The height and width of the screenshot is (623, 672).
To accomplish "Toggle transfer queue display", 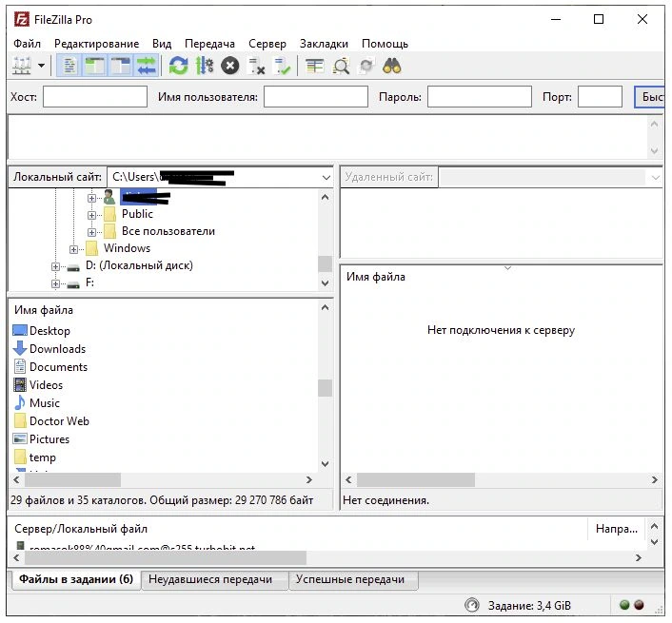I will (x=147, y=66).
